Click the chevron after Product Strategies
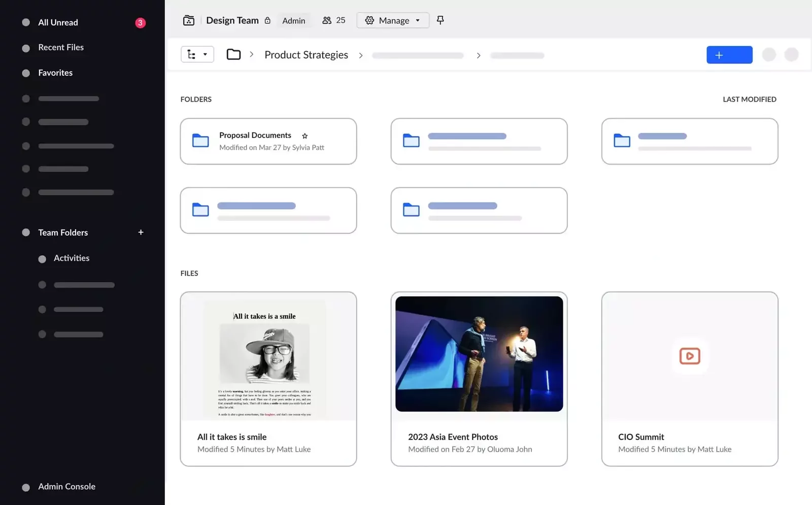Image resolution: width=812 pixels, height=505 pixels. (361, 55)
